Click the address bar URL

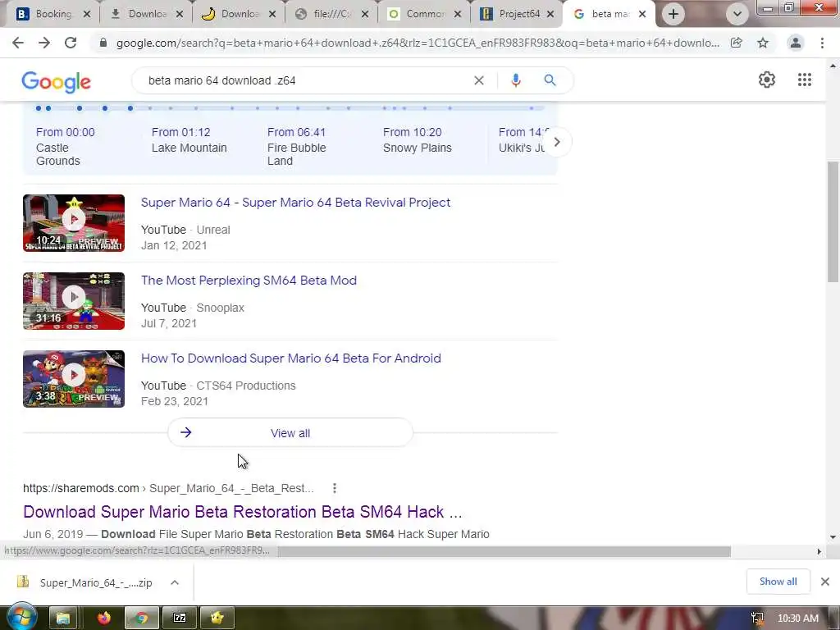tap(418, 43)
